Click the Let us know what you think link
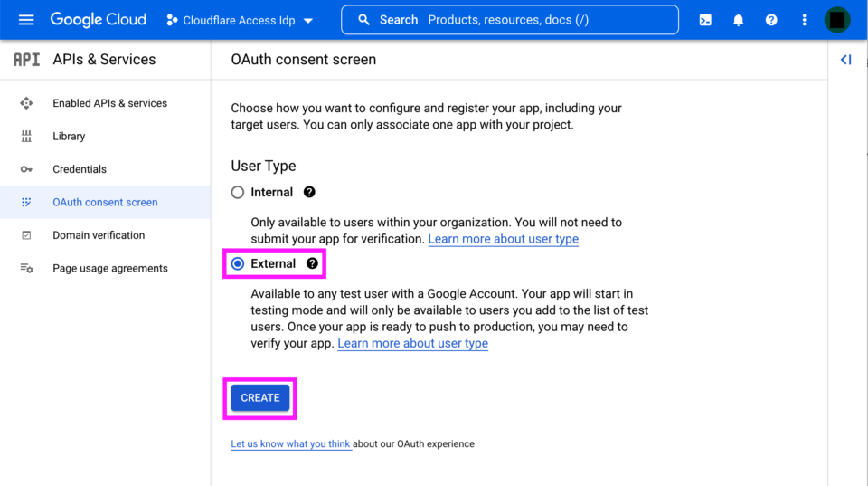The height and width of the screenshot is (486, 868). coord(290,443)
